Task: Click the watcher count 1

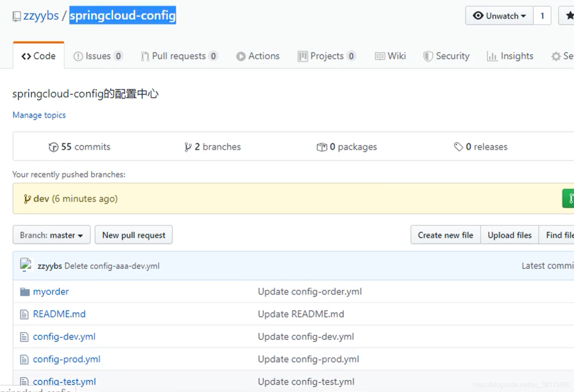Action: [542, 16]
